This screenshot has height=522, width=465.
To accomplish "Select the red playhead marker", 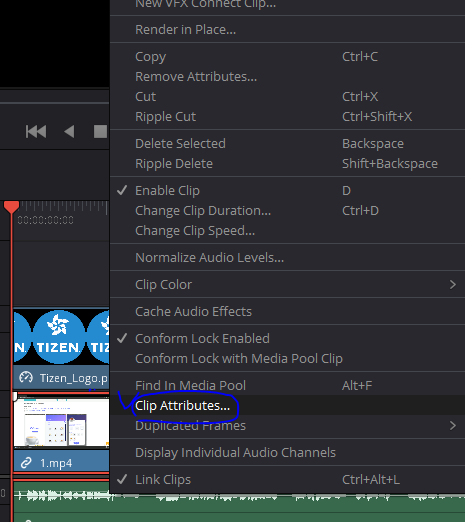I will [x=11, y=207].
